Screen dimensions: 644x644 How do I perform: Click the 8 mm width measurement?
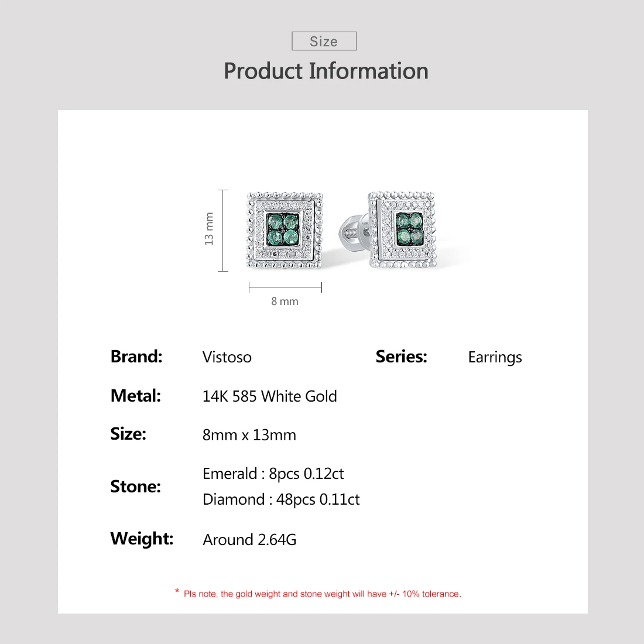click(x=285, y=302)
